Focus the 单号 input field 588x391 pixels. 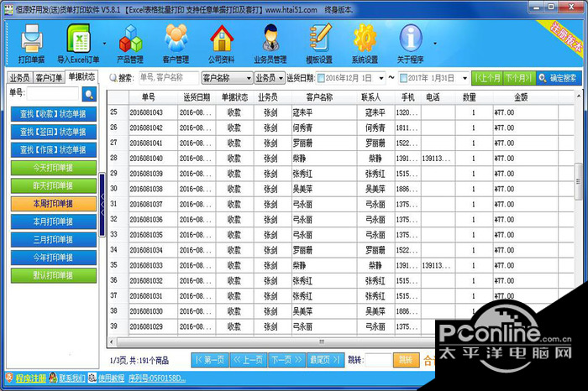point(53,93)
